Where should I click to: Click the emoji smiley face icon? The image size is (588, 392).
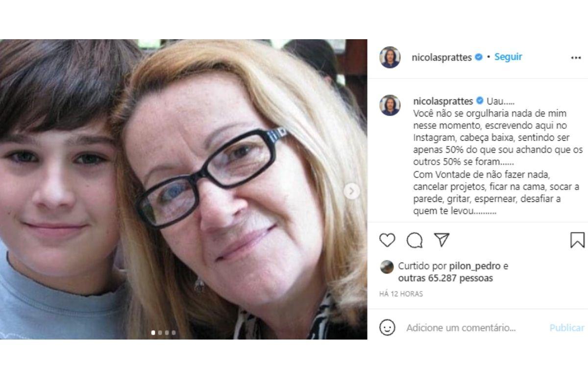[x=387, y=328]
